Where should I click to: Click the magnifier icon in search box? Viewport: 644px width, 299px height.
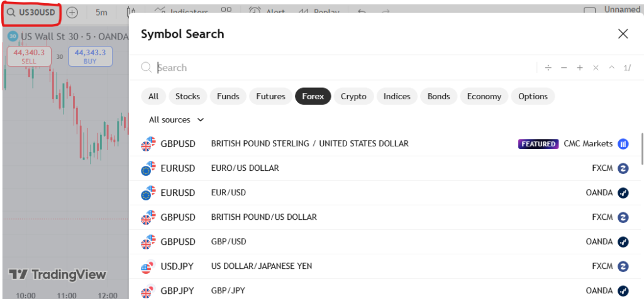147,67
